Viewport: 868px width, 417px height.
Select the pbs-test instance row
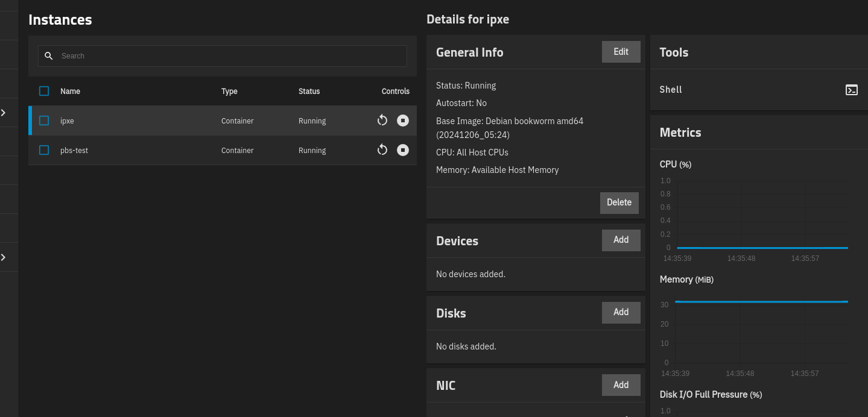[x=151, y=150]
